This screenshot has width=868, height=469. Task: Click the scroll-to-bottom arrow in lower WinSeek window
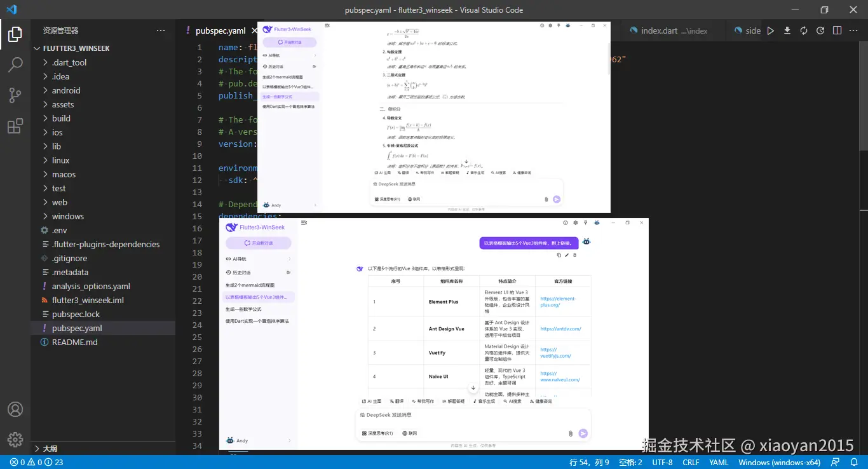coord(473,388)
